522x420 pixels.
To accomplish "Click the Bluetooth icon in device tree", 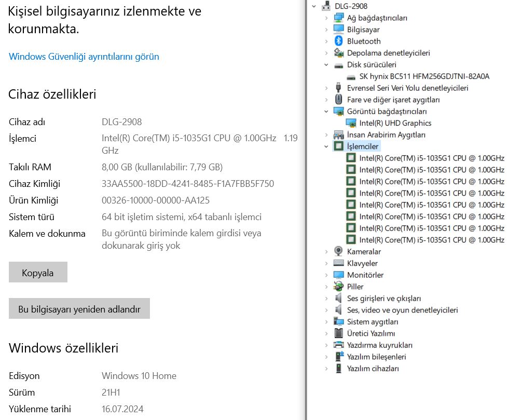I will 338,41.
